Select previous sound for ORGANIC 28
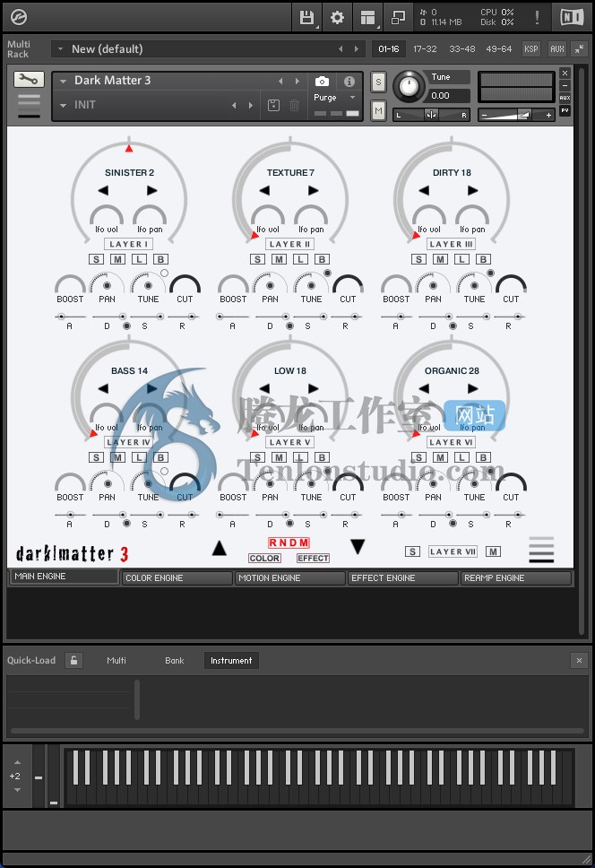Viewport: 595px width, 868px height. click(x=424, y=388)
